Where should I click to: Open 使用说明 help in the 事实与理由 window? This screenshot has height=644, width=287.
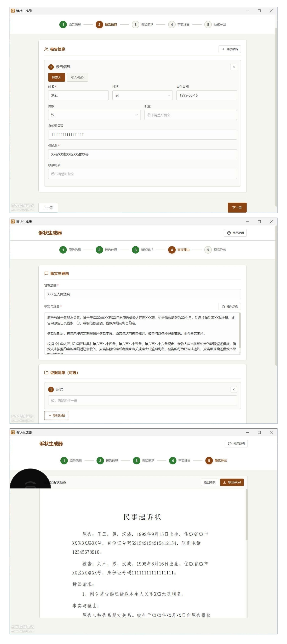(235, 233)
